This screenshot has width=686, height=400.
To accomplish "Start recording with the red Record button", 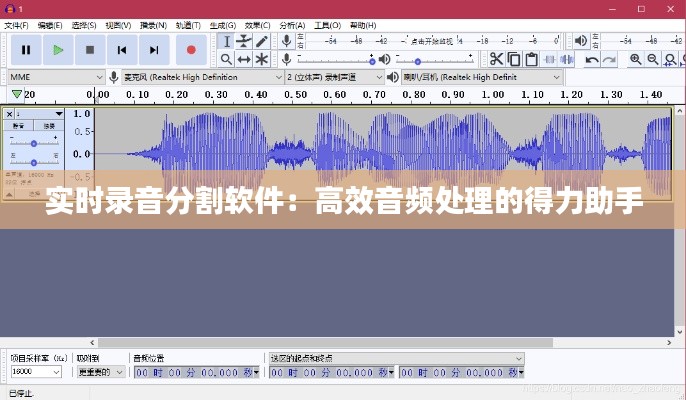I will 191,50.
